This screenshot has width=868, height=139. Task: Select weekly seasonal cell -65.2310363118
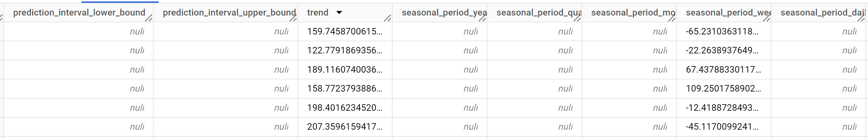click(722, 32)
